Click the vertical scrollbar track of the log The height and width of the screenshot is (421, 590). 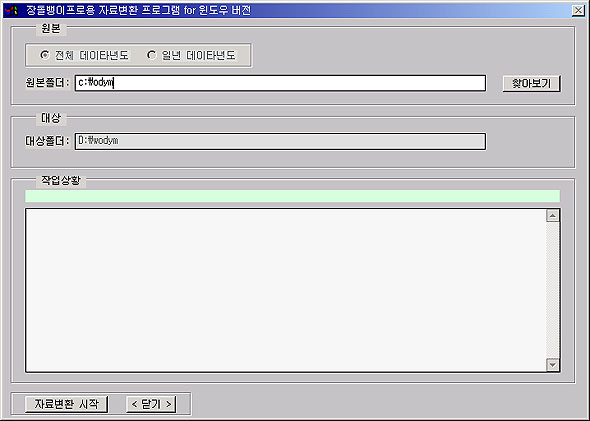[x=552, y=290]
